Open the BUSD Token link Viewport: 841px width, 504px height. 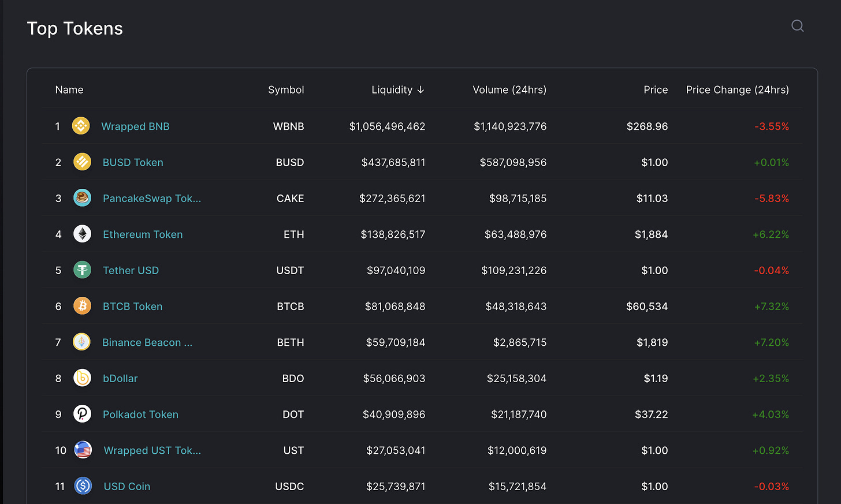coord(133,162)
